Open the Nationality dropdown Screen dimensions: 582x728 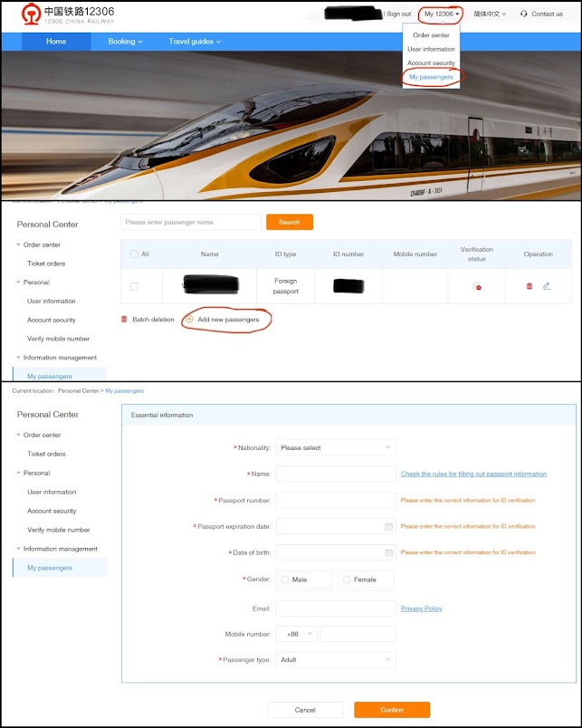click(336, 448)
